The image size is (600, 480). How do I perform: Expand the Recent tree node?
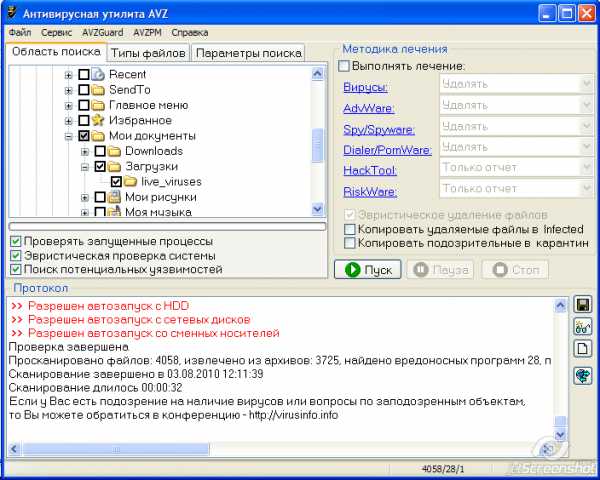pyautogui.click(x=68, y=75)
